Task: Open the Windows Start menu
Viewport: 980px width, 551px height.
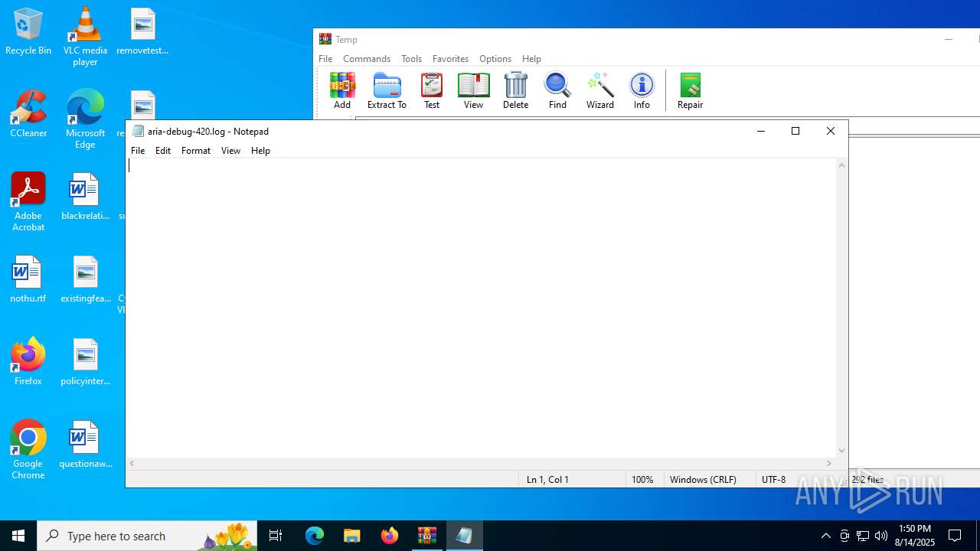Action: 18,536
